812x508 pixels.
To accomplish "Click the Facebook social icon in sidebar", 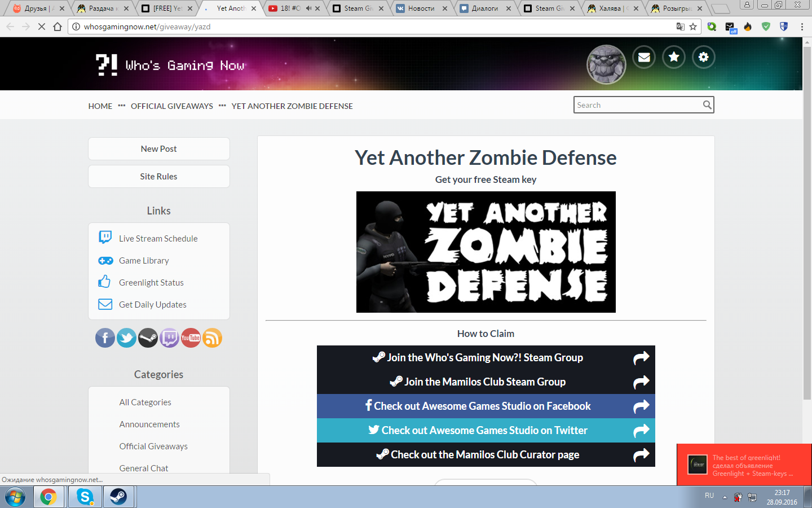I will pyautogui.click(x=105, y=338).
